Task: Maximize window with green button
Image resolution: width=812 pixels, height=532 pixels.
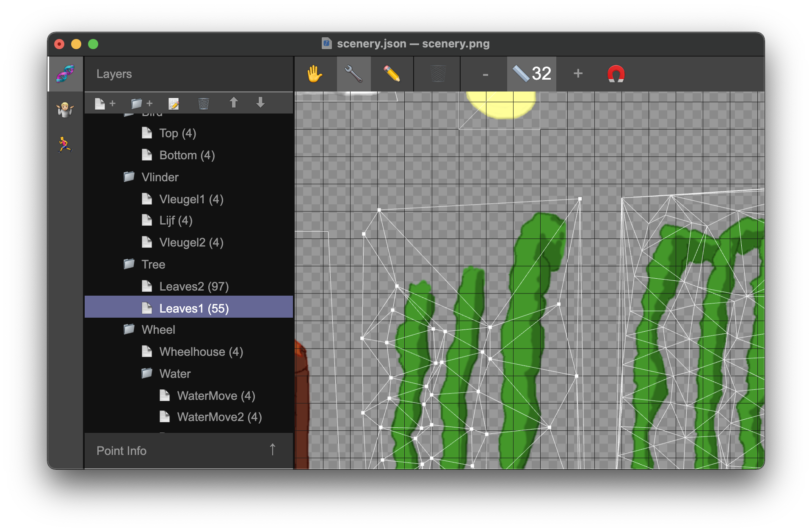Action: tap(93, 44)
